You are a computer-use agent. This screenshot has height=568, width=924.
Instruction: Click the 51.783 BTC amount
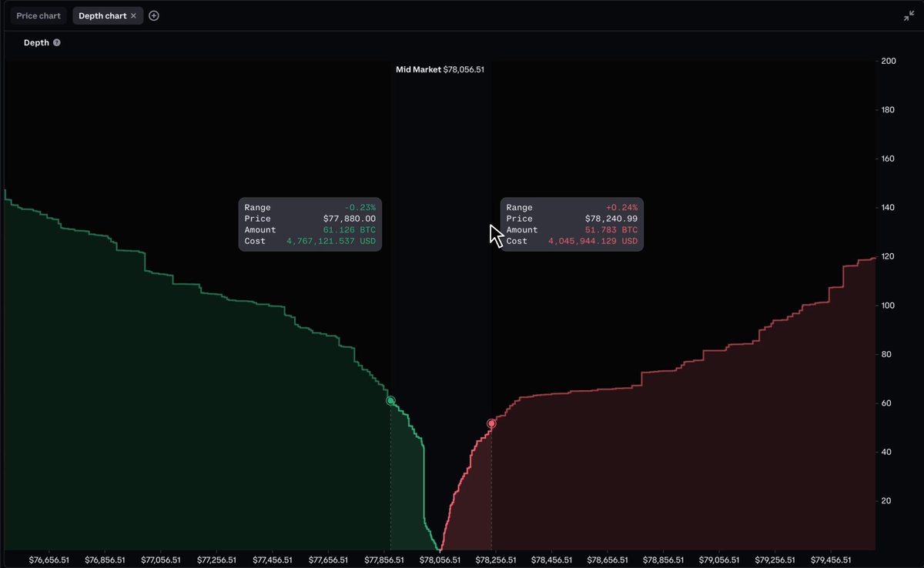tap(611, 230)
